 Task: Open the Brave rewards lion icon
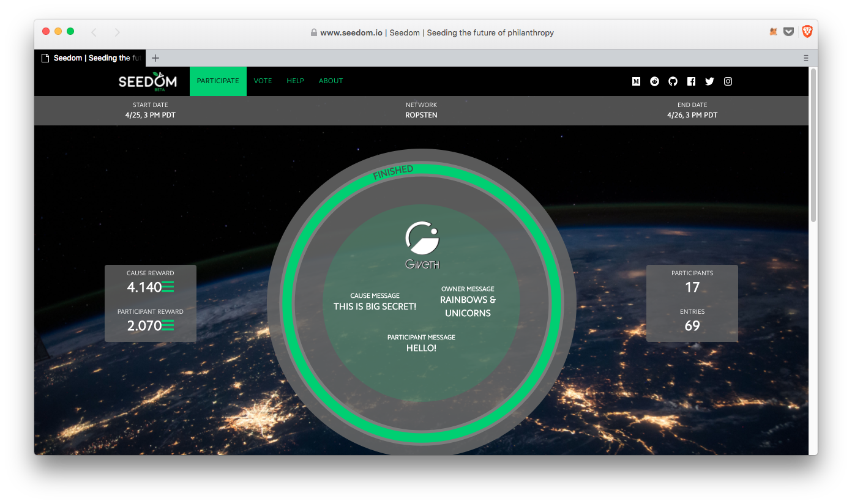point(807,31)
